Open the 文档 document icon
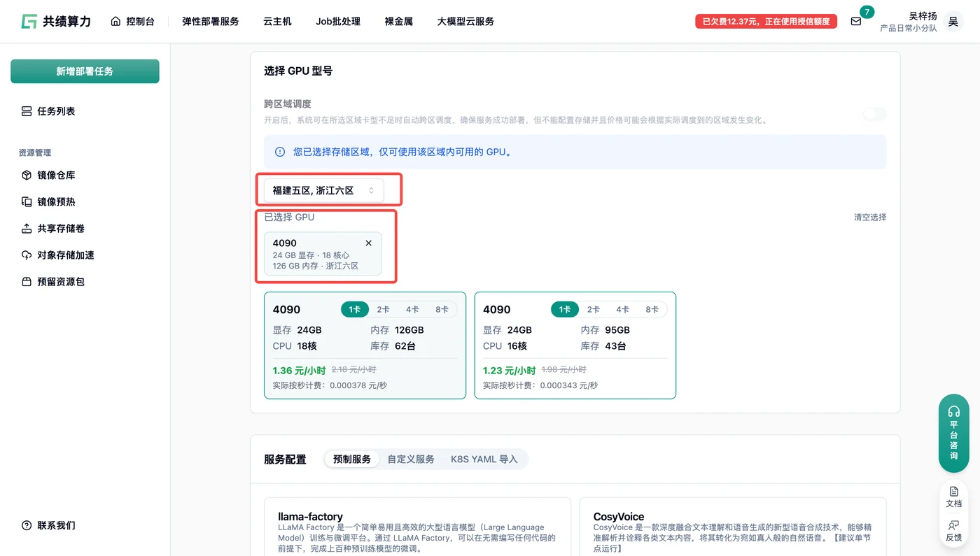 click(x=953, y=492)
